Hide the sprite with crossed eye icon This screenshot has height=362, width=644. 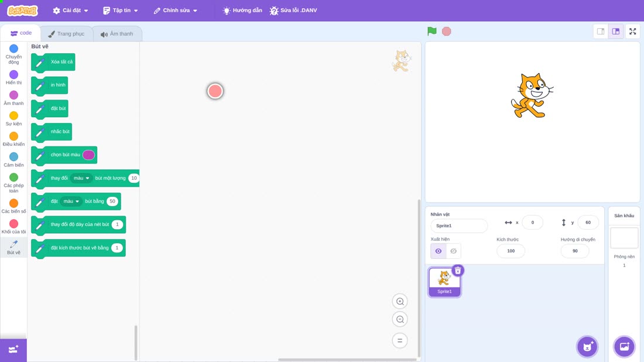[453, 251]
